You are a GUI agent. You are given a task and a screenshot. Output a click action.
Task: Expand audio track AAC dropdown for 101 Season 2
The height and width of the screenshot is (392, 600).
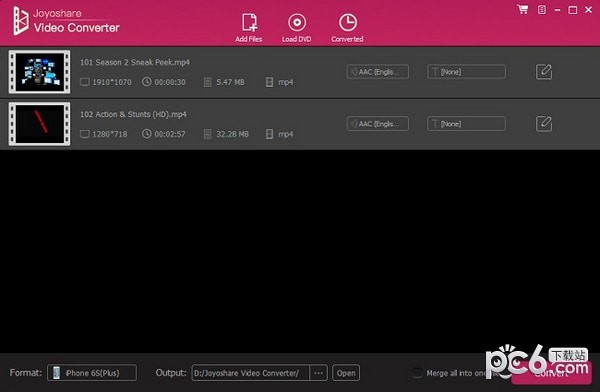click(x=378, y=72)
